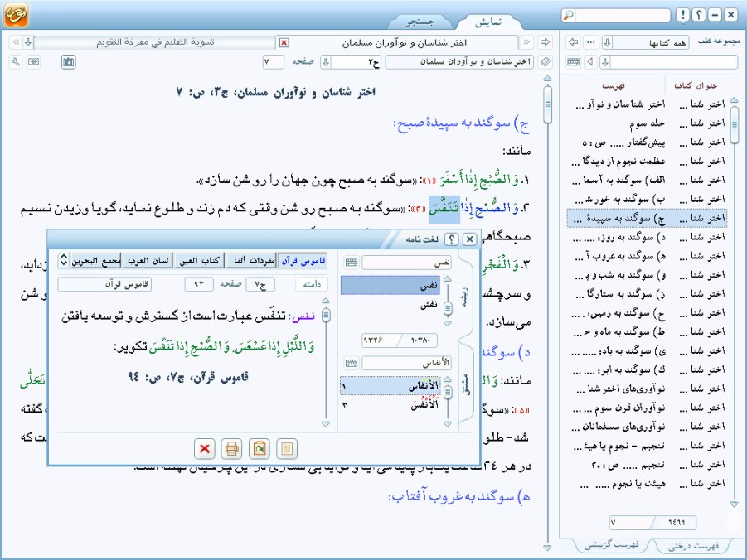Open the فهرست گزینشی tab
Screen dimensions: 747x560
[x=612, y=545]
